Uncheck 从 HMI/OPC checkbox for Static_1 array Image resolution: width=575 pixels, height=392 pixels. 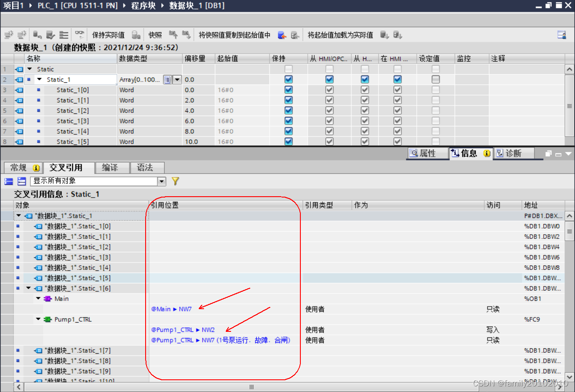click(x=330, y=79)
